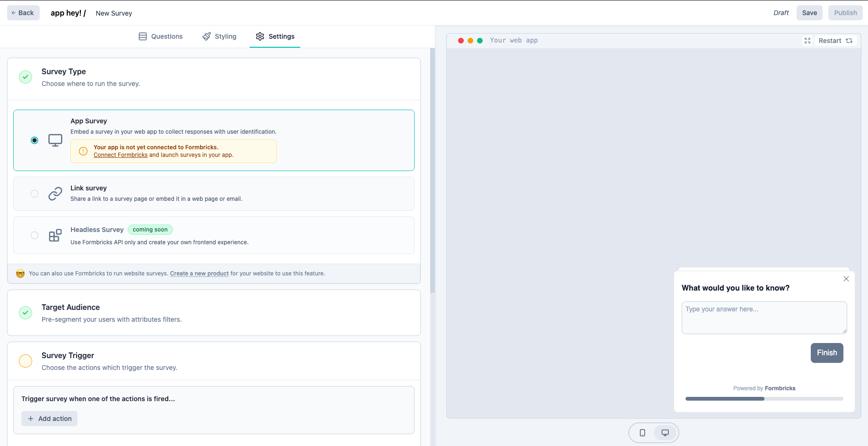Open the Create a new product link

(x=200, y=274)
